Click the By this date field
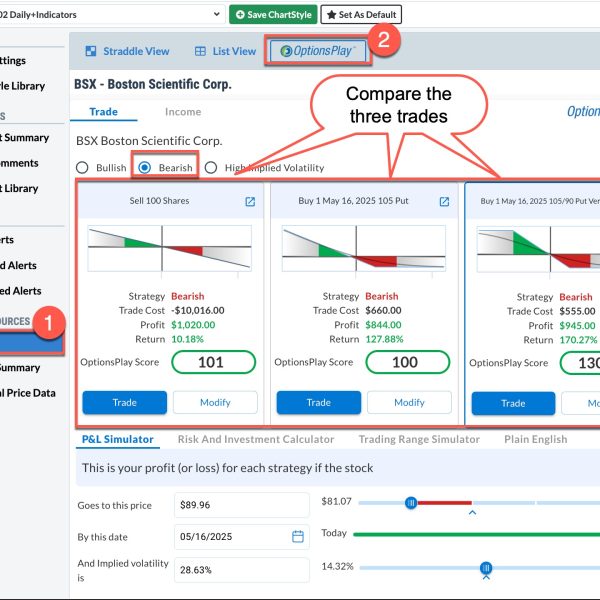This screenshot has height=600, width=600. 242,537
